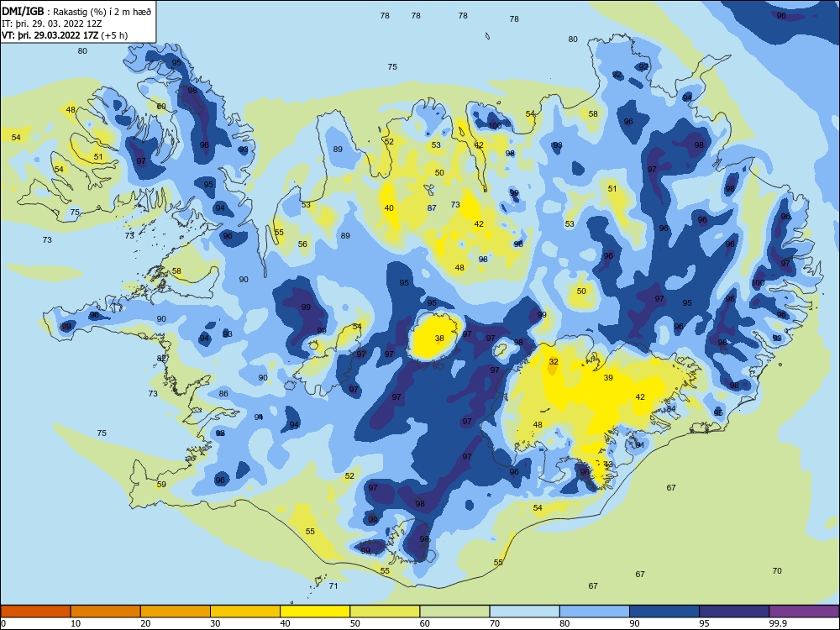Click the 40–50 bright yellow legend swatch
This screenshot has width=840, height=630.
point(315,612)
